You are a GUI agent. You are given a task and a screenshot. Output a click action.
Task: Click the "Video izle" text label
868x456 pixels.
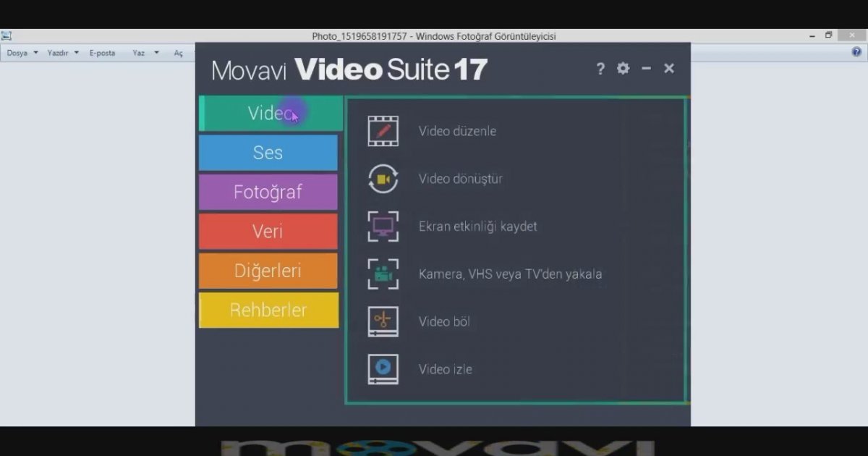point(446,369)
